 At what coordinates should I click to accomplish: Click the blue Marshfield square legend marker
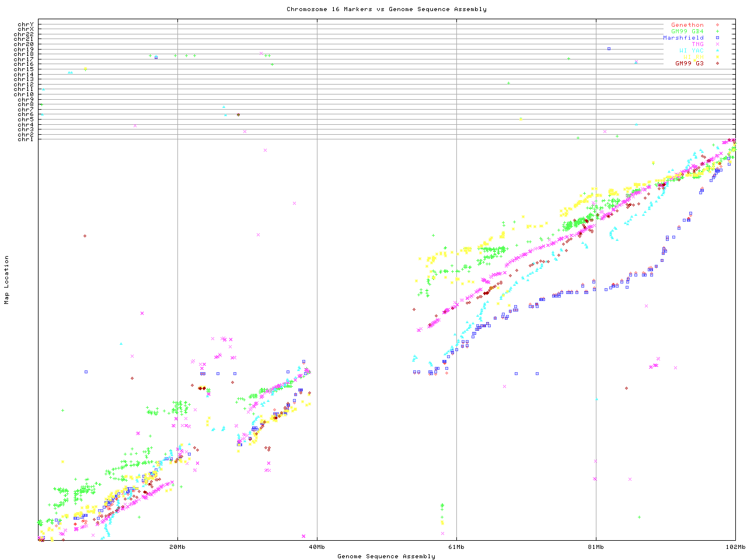click(x=717, y=38)
